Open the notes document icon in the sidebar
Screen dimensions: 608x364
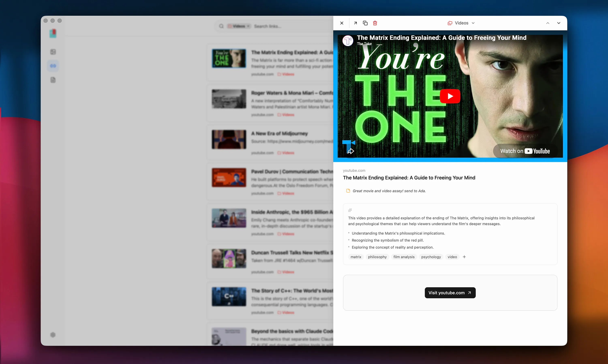(x=53, y=80)
